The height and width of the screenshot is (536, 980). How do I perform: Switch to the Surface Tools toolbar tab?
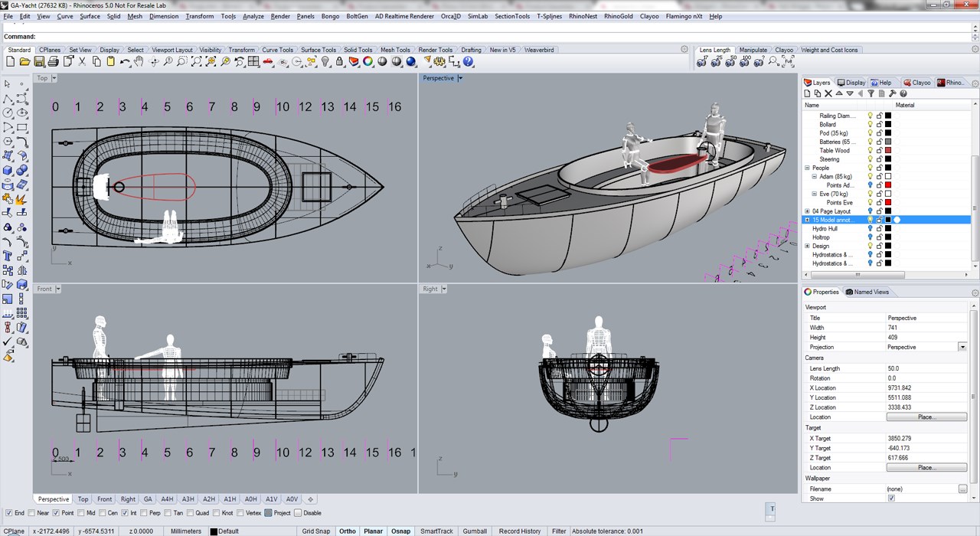tap(318, 50)
